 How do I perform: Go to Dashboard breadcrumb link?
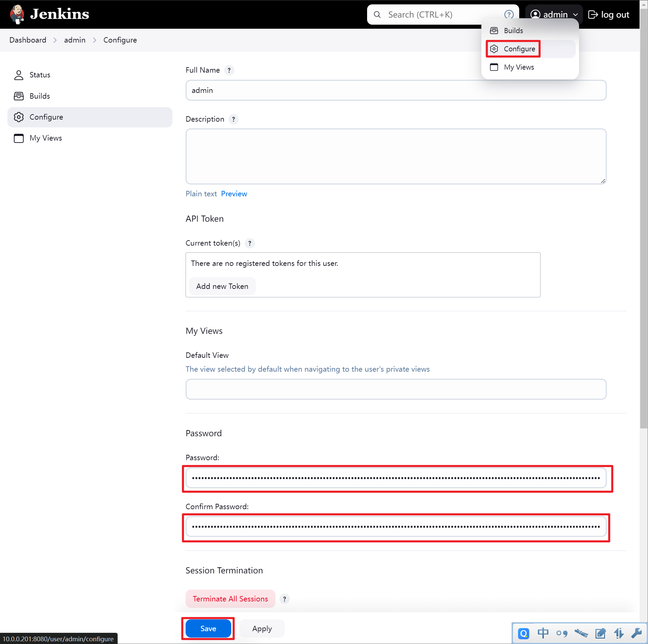[x=28, y=40]
